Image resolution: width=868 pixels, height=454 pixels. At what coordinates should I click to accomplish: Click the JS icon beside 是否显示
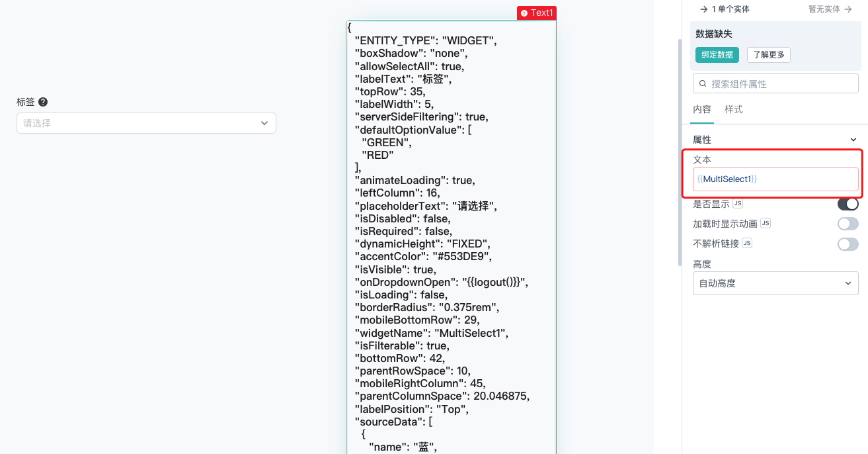738,204
